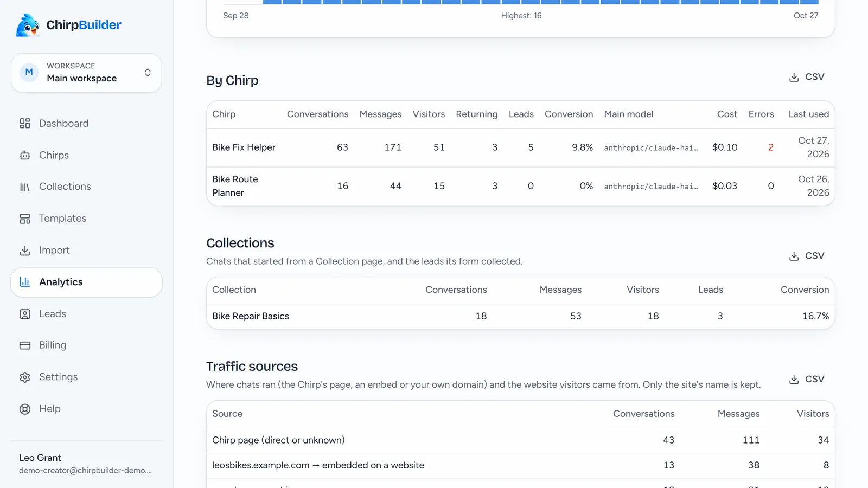868x488 pixels.
Task: Click the Source column header
Action: (x=227, y=414)
